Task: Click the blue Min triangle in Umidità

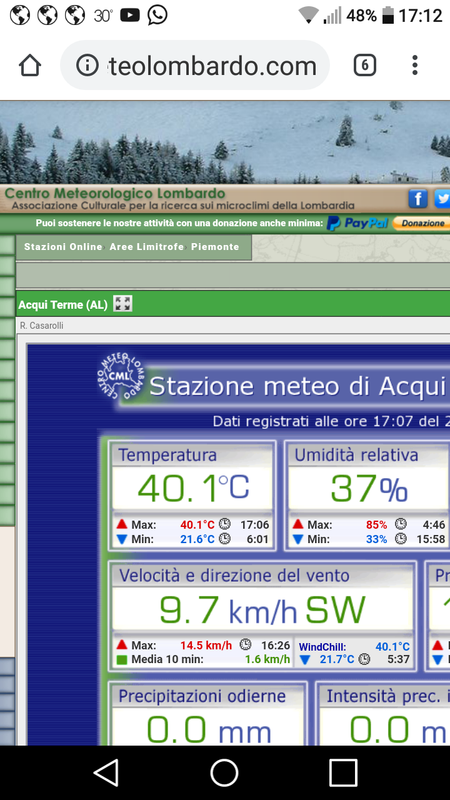Action: (x=298, y=539)
